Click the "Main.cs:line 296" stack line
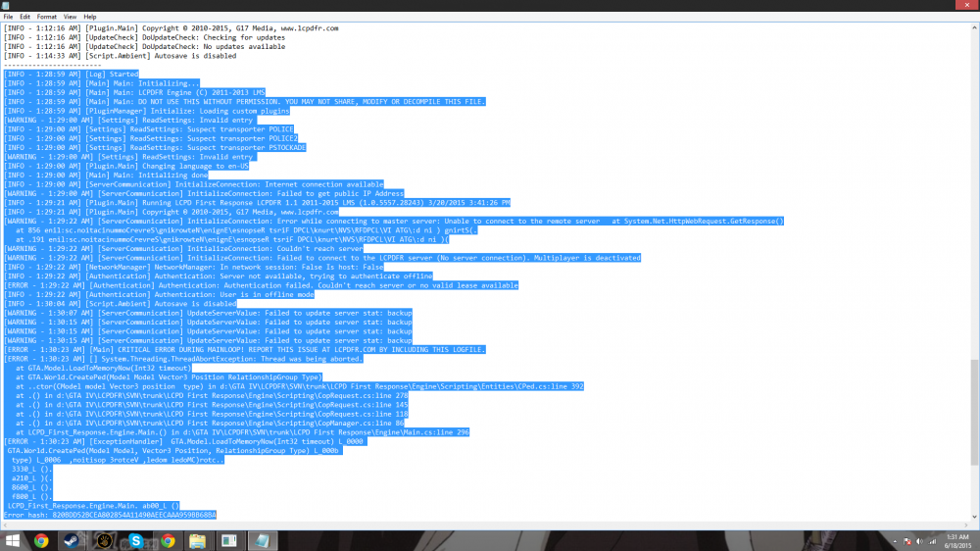 point(242,432)
